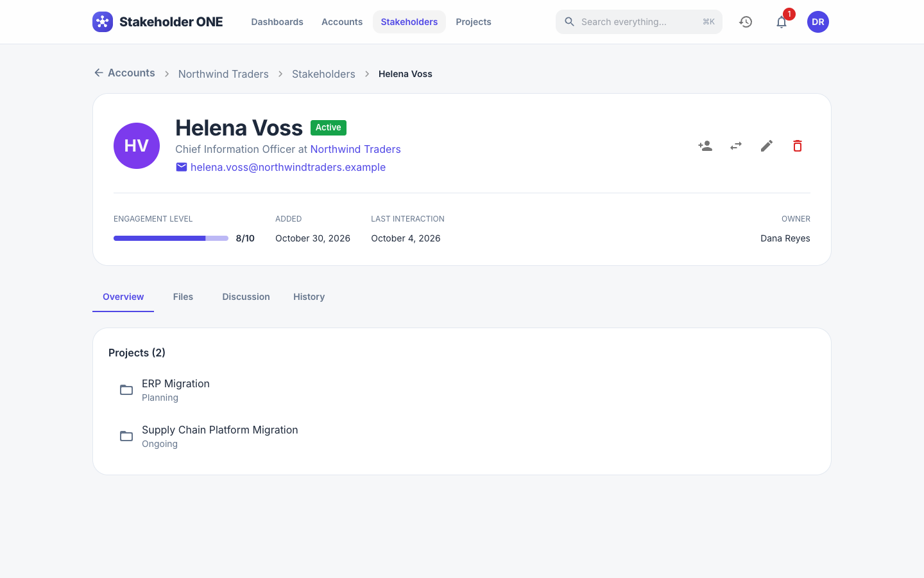This screenshot has height=578, width=924.
Task: Click the mail envelope icon
Action: (x=182, y=167)
